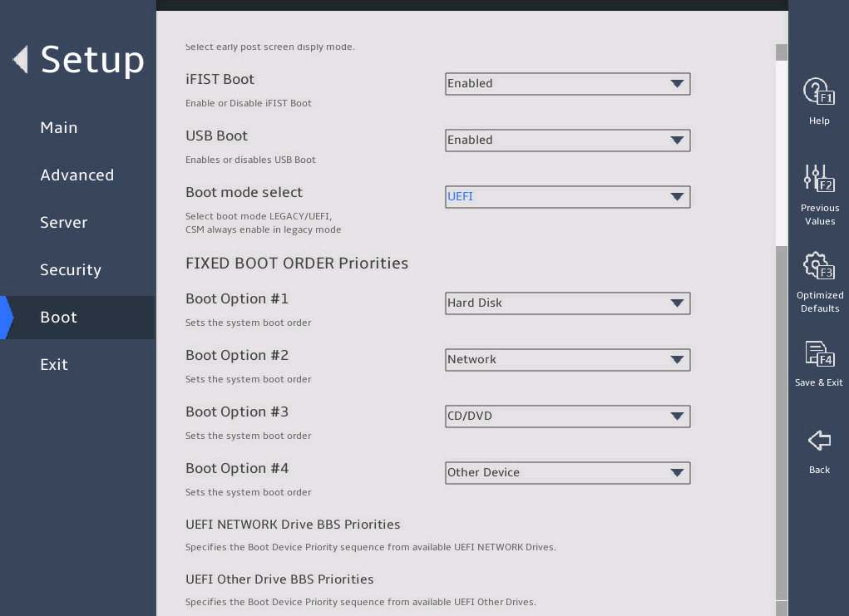Click the iFIST Boot label
This screenshot has width=849, height=616.
click(220, 79)
